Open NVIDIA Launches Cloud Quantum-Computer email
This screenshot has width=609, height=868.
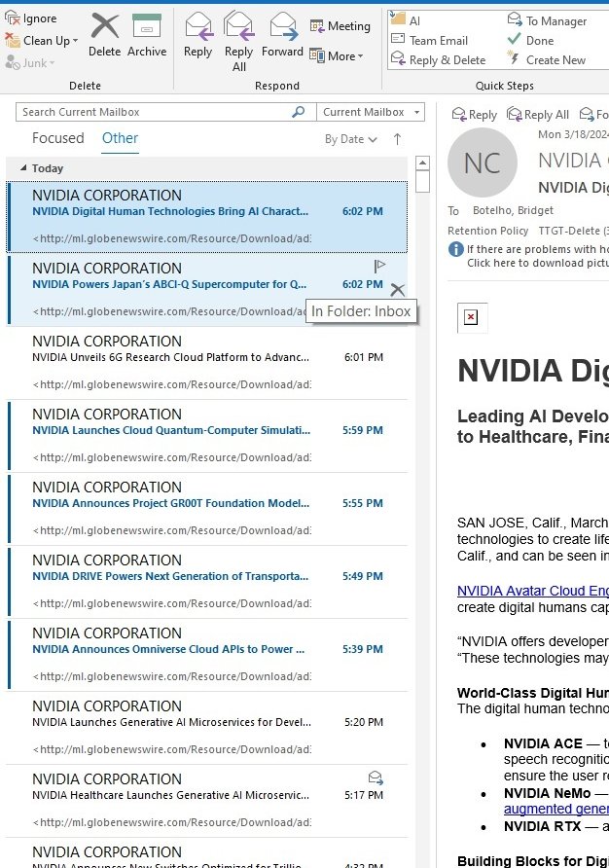click(207, 436)
